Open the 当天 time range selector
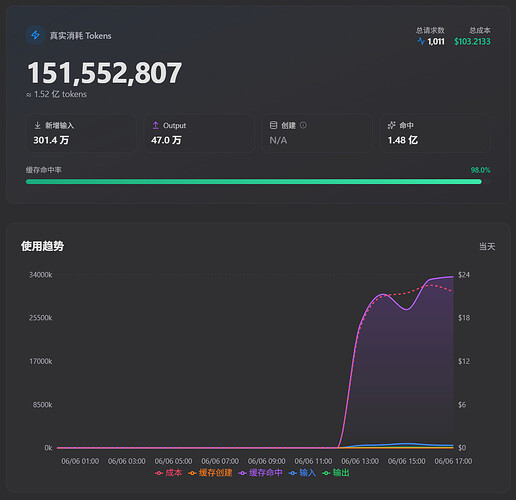The image size is (516, 500). tap(487, 247)
